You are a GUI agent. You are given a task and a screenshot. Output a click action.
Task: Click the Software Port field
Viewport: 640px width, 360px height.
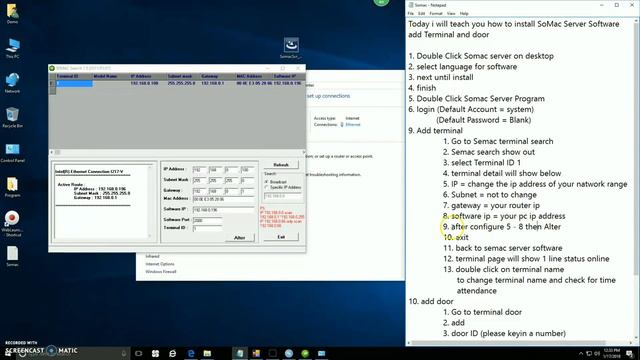click(207, 220)
